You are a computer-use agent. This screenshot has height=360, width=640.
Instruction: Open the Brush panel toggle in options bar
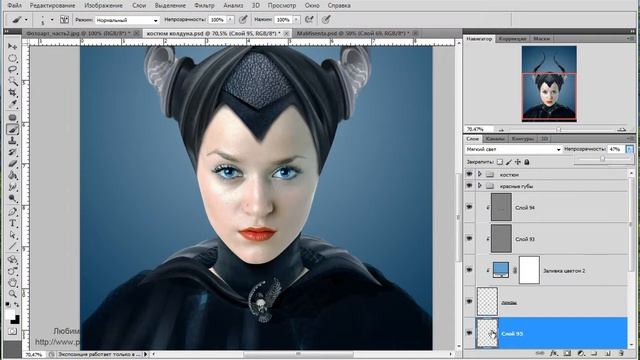coord(64,20)
